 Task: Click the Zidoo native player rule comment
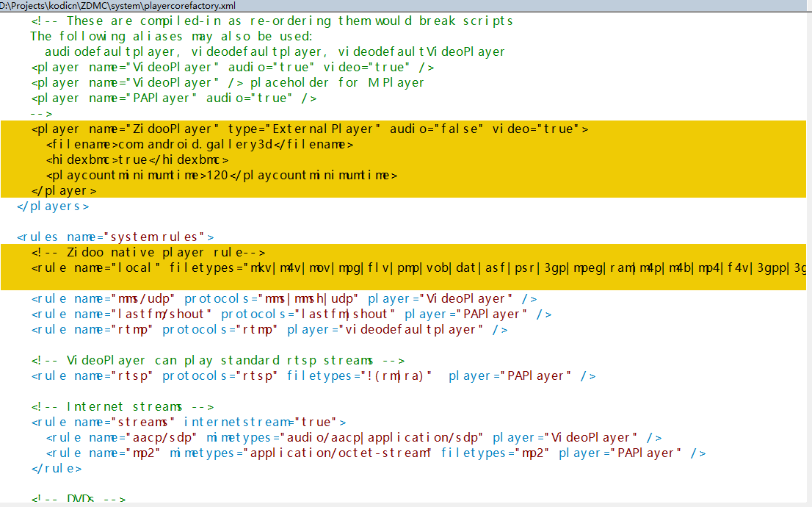148,252
